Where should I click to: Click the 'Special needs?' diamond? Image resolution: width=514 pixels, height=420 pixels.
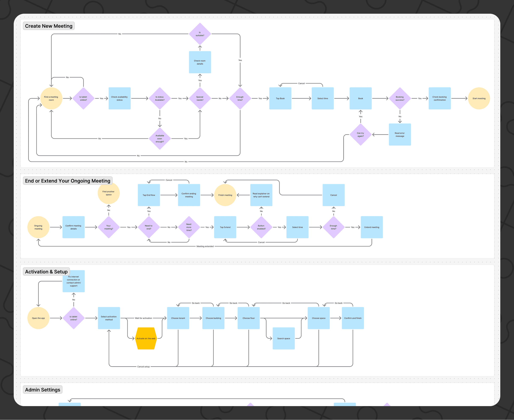[200, 99]
